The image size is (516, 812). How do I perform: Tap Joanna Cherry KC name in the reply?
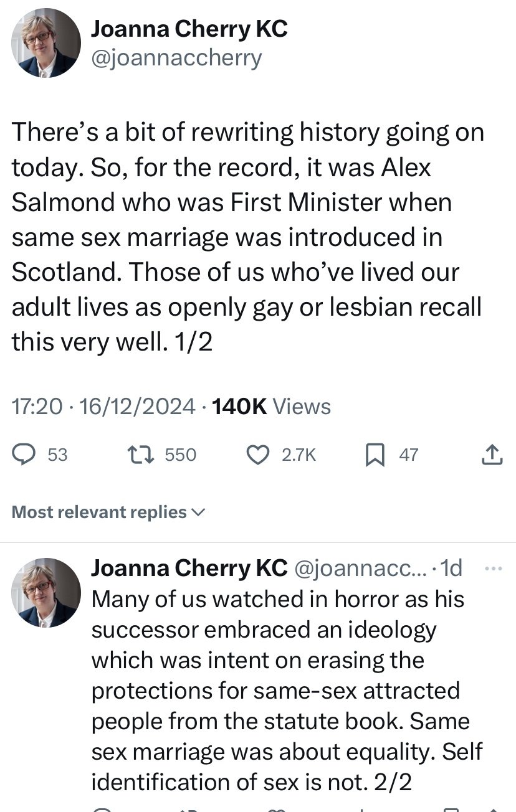click(x=189, y=567)
